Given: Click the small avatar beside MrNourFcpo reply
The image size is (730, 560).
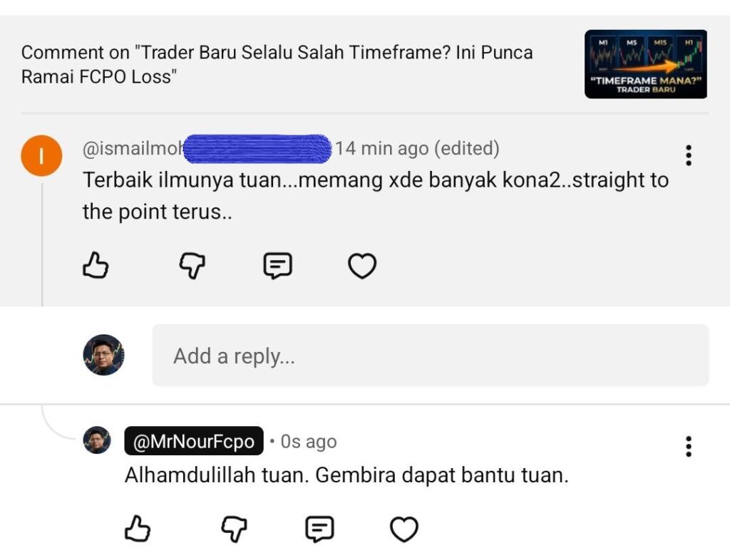Looking at the screenshot, I should click(x=97, y=440).
